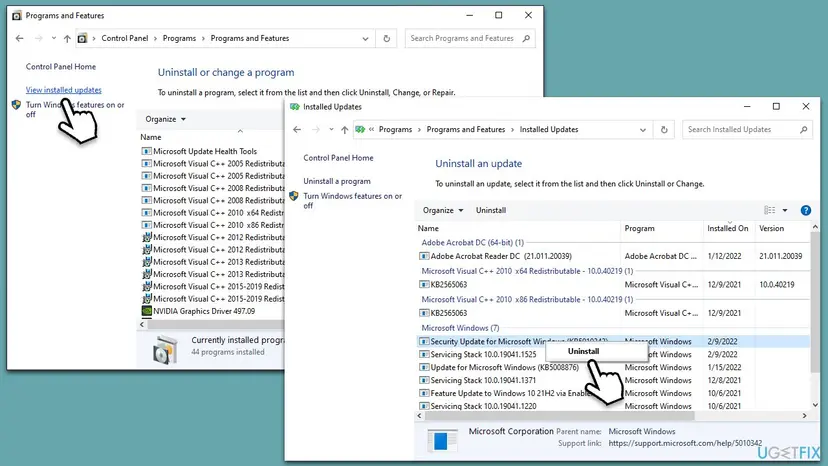The image size is (828, 466).
Task: Select Update for Microsoft Windows (KB5008876)
Action: [x=613, y=367]
